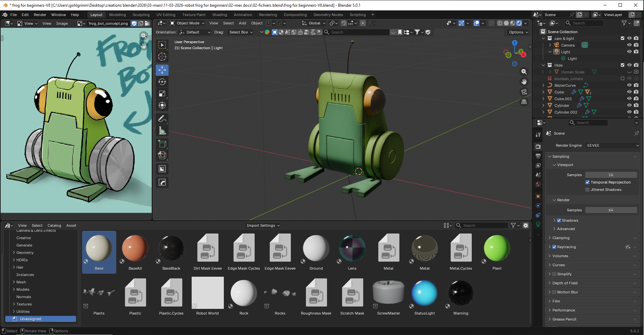Select the Measure tool
Screen dimensions: 644x335
(162, 131)
